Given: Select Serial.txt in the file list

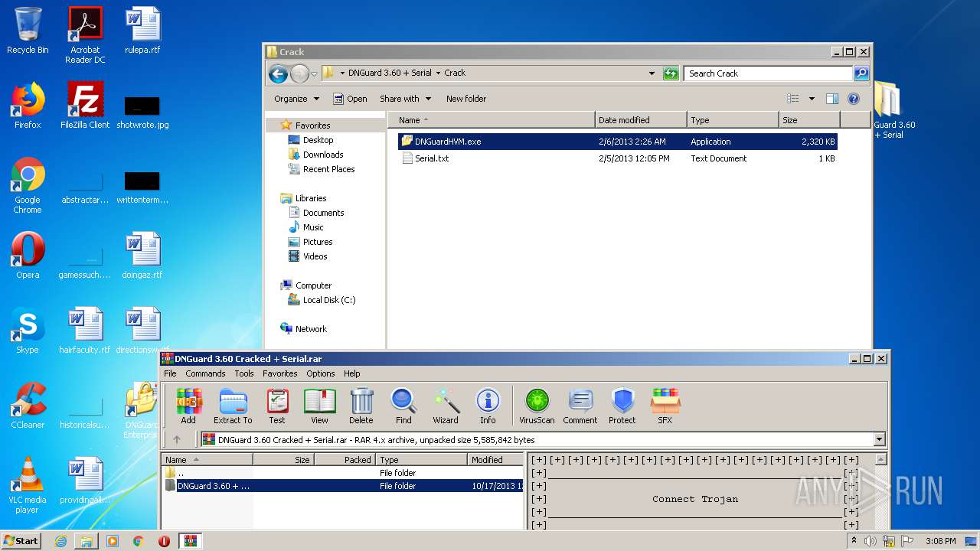Looking at the screenshot, I should click(x=618, y=158).
